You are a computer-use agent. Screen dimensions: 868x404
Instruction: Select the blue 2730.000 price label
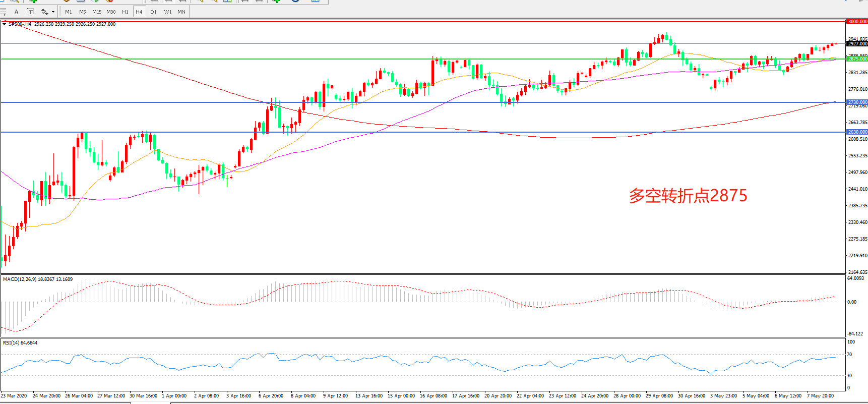pyautogui.click(x=857, y=102)
